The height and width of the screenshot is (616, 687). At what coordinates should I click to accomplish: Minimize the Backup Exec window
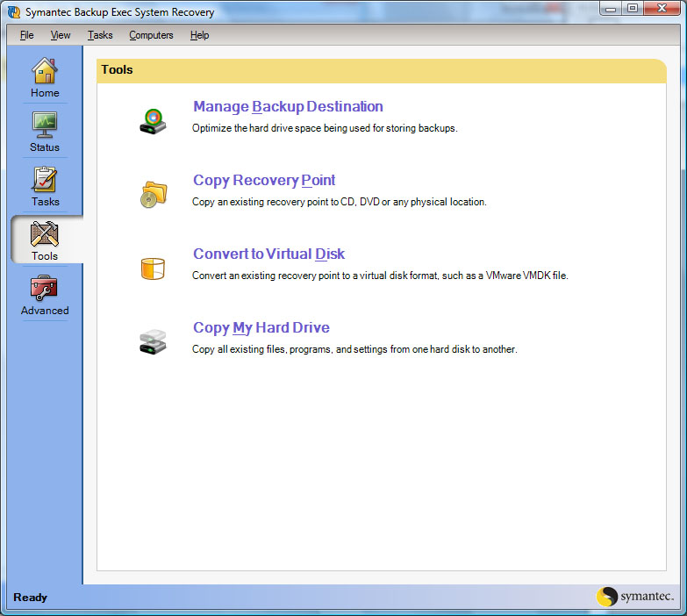tap(611, 8)
